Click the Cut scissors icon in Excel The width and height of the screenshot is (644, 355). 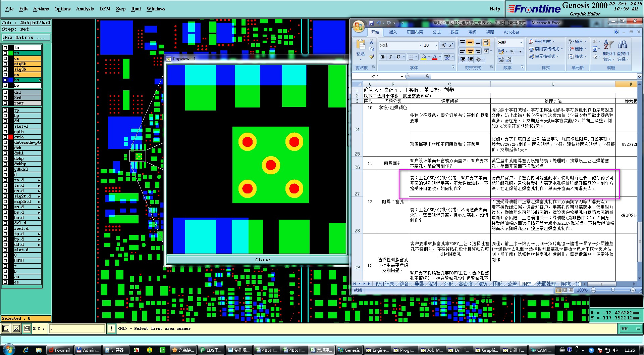(371, 42)
